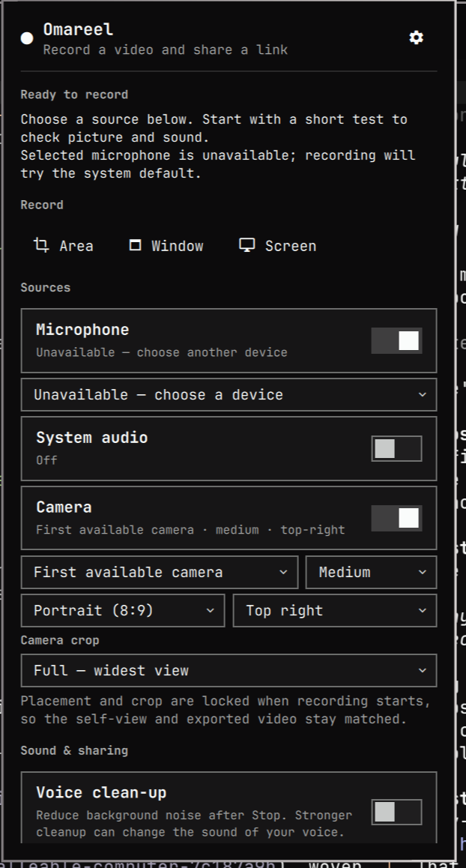Click the System audio card label
Screen dimensions: 466x868
pos(92,437)
